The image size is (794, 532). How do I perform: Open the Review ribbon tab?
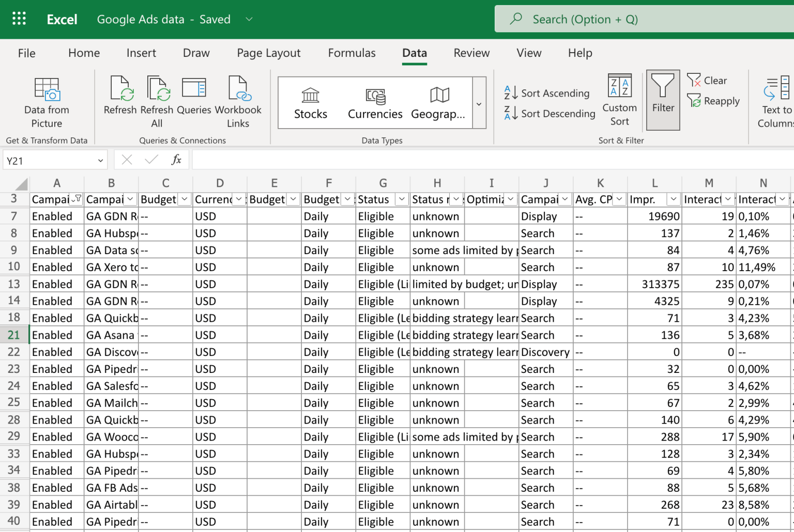pyautogui.click(x=471, y=53)
